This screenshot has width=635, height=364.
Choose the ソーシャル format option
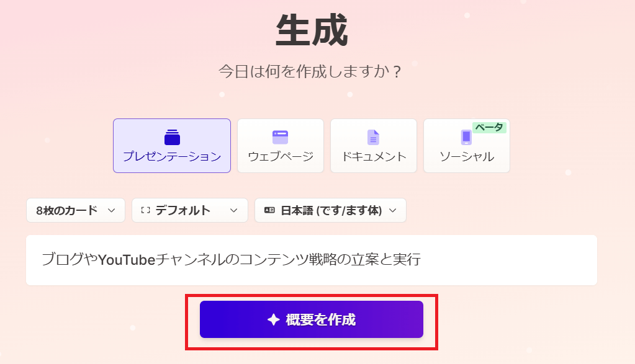pyautogui.click(x=467, y=146)
